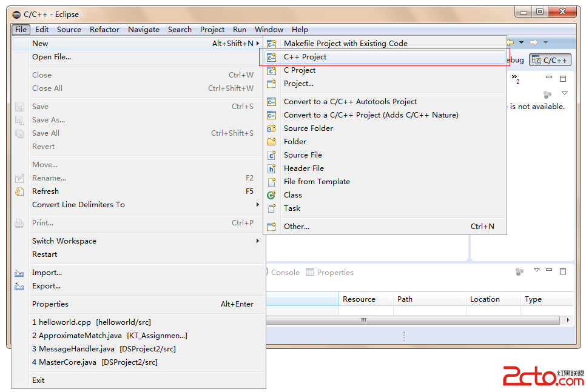Click the Makefile Project with Existing Code icon
This screenshot has width=586, height=392.
(x=272, y=43)
